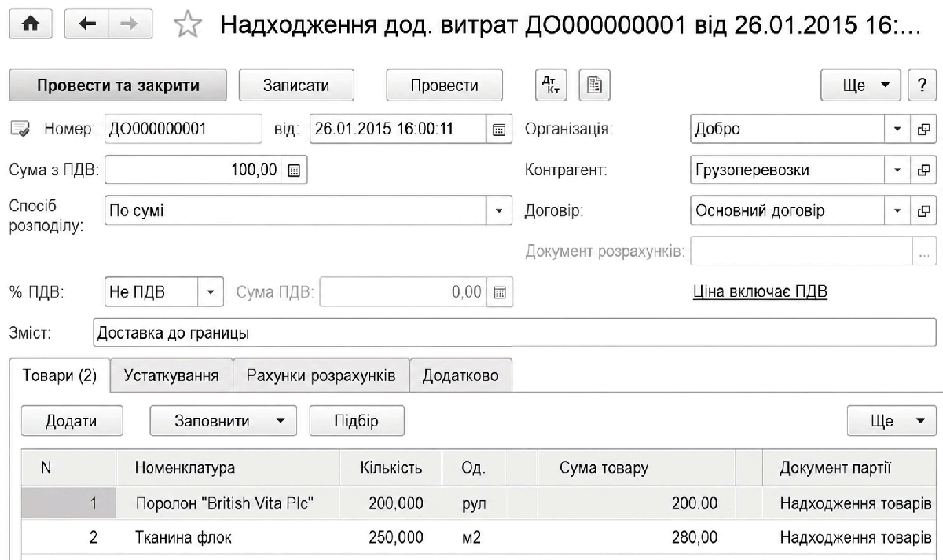The width and height of the screenshot is (943, 560).
Task: Focus the Зміст text field
Action: pos(514,333)
